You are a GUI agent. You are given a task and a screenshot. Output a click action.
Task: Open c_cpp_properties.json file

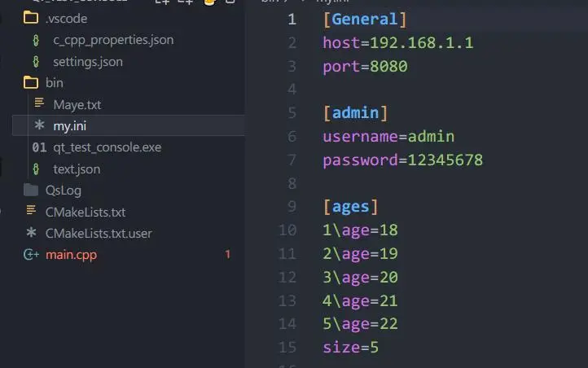(x=112, y=39)
